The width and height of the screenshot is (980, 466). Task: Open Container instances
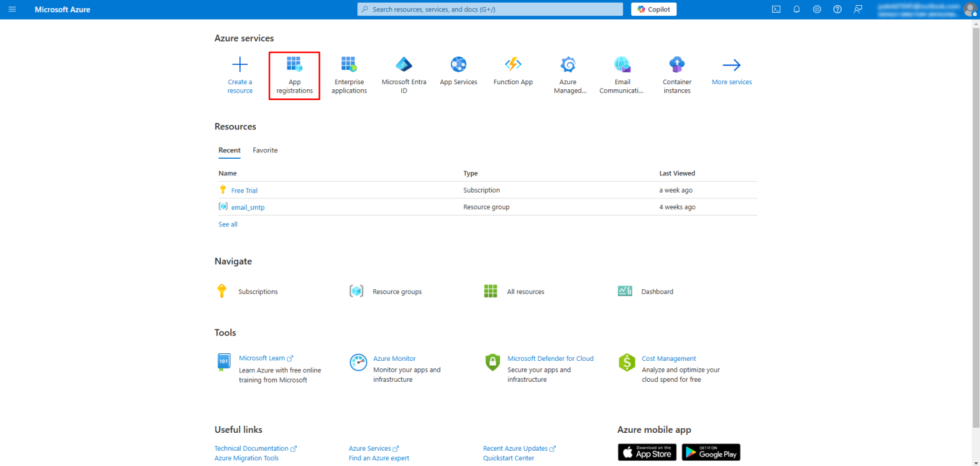(676, 75)
